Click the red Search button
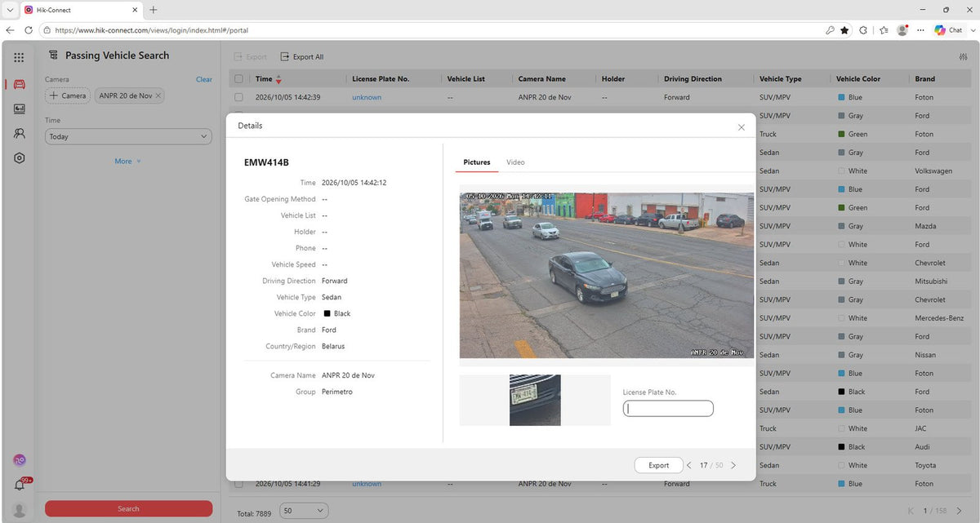This screenshot has height=523, width=980. [128, 508]
